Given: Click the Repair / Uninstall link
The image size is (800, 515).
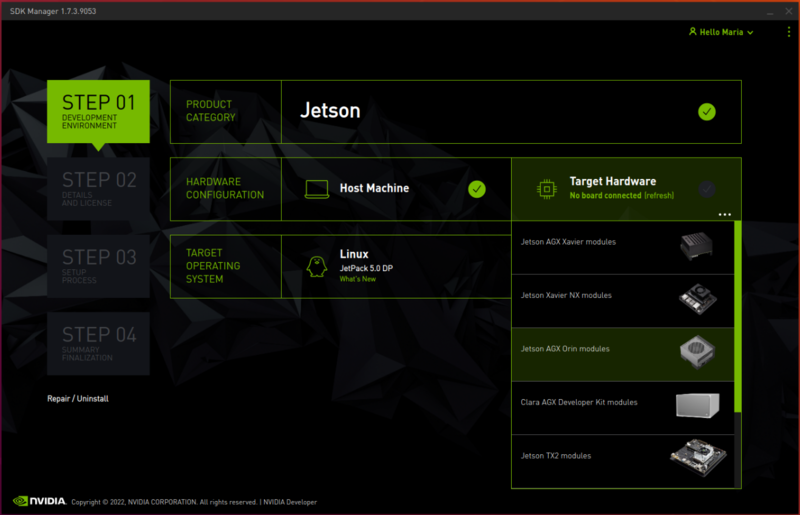Looking at the screenshot, I should click(78, 399).
